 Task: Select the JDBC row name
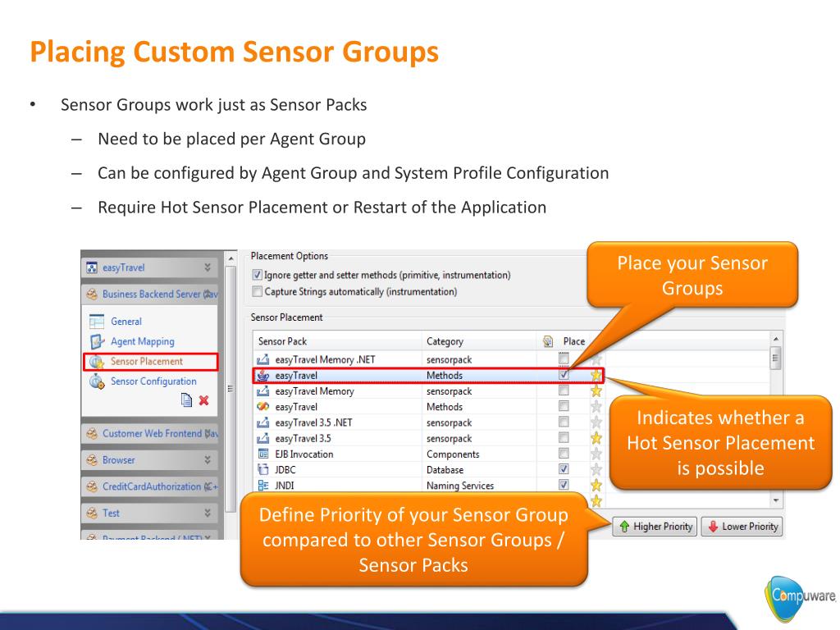point(285,470)
